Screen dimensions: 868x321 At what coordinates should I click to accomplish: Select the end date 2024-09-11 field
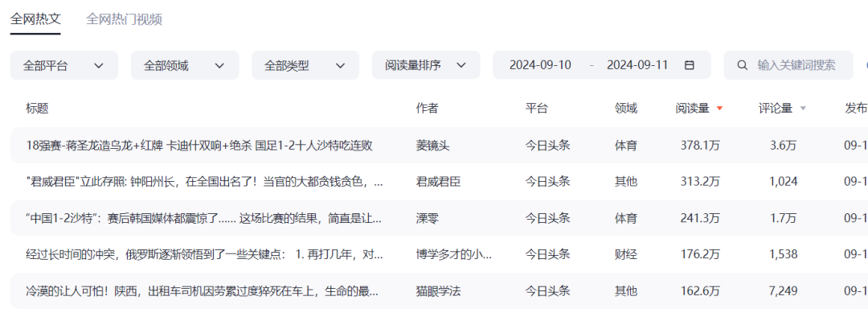[x=637, y=65]
